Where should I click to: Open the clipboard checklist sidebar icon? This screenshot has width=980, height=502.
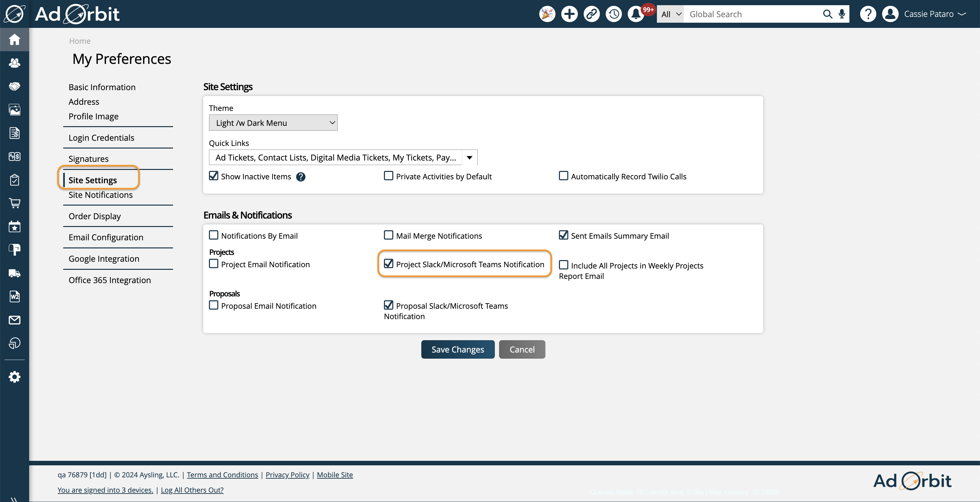15,180
